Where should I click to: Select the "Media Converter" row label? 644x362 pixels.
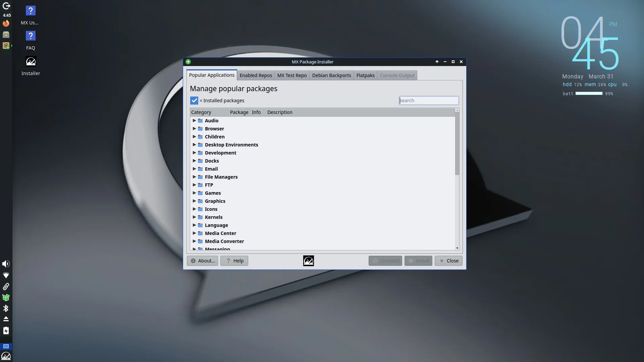224,241
